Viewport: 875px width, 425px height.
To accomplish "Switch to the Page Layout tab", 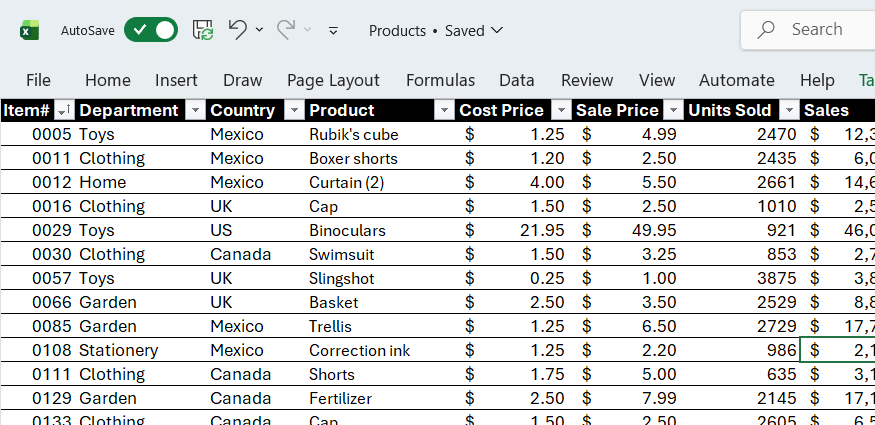I will click(x=333, y=80).
